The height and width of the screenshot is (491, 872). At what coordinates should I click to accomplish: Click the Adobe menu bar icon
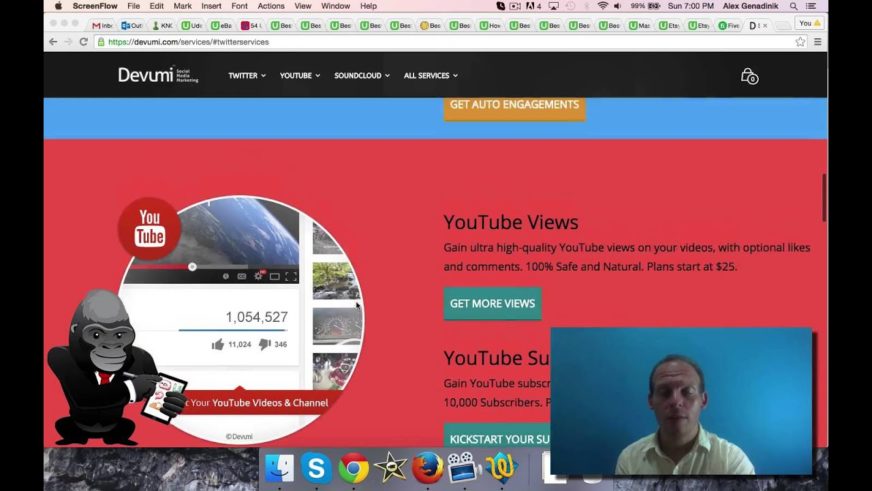(x=533, y=6)
